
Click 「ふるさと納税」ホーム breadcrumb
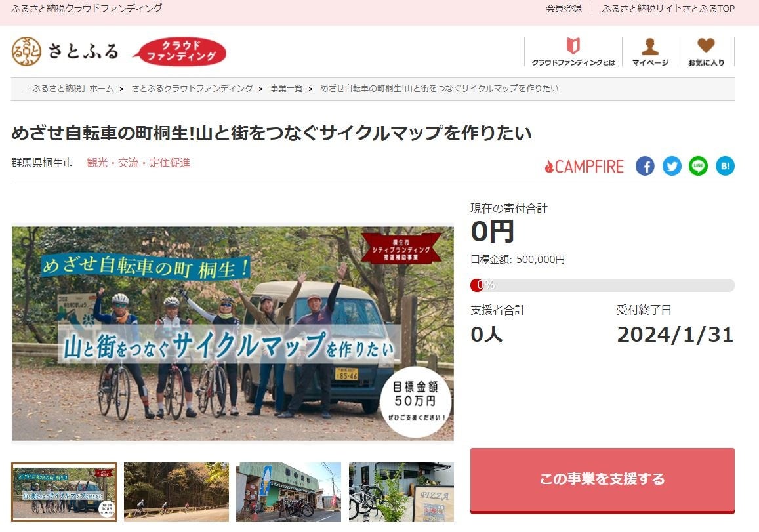pyautogui.click(x=70, y=89)
